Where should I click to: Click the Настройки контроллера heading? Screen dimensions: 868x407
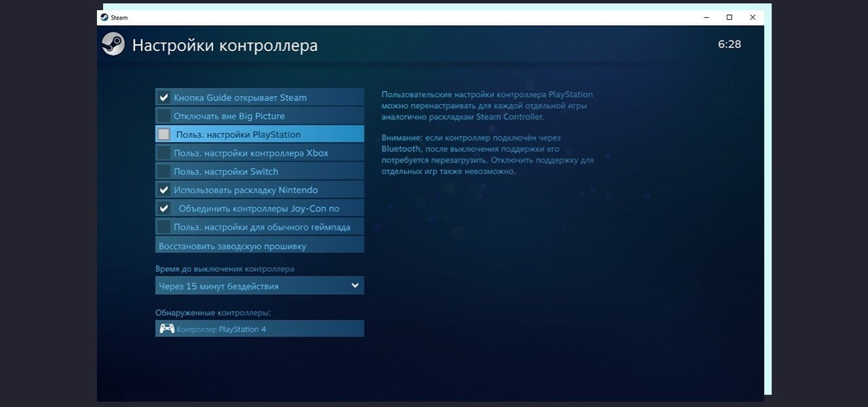coord(225,46)
